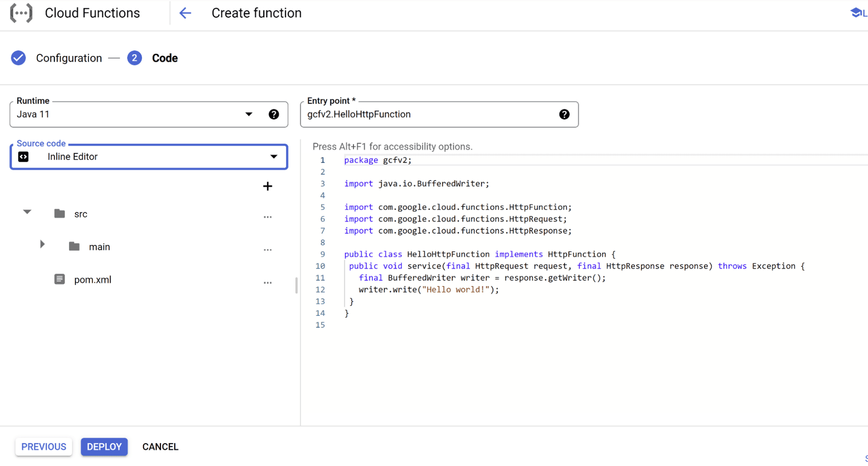Click the code brackets icon in Source code field
The width and height of the screenshot is (868, 466).
(23, 157)
